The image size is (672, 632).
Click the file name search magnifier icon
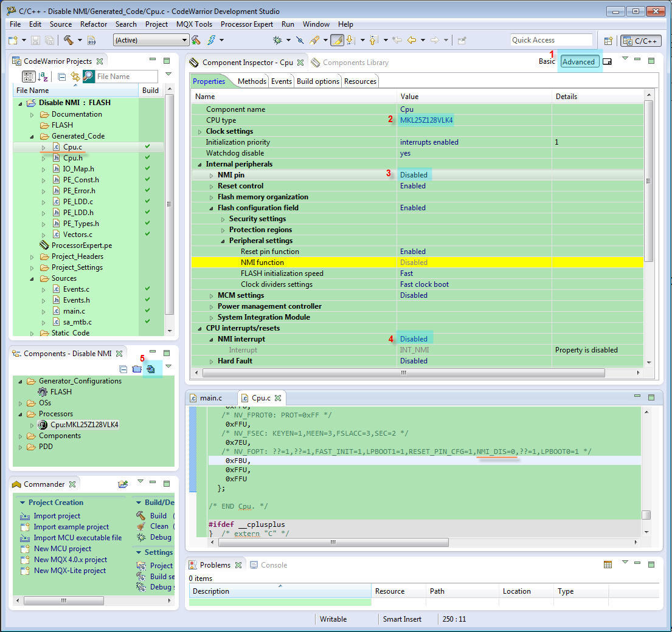tap(89, 76)
